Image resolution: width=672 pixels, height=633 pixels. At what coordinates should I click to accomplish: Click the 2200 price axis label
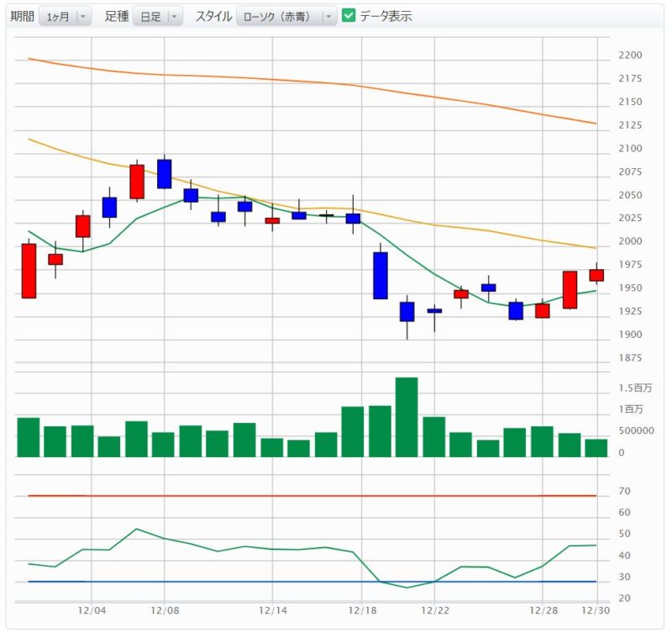(630, 55)
